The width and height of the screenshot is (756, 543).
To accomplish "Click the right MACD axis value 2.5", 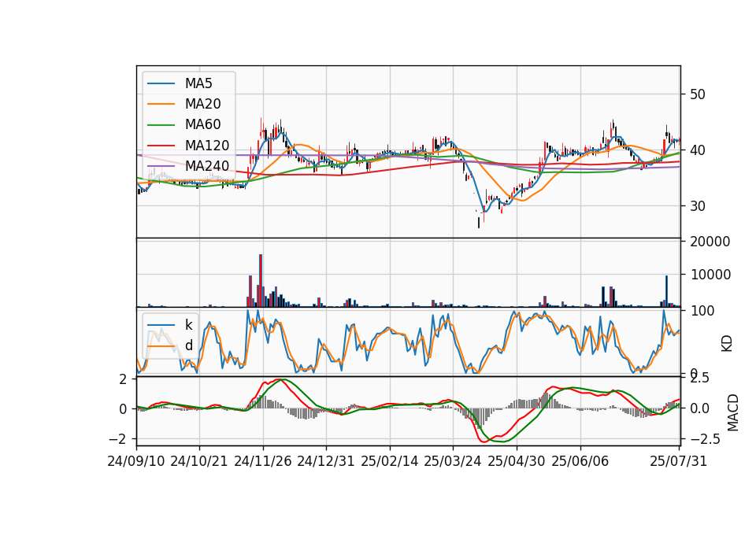I will click(700, 379).
